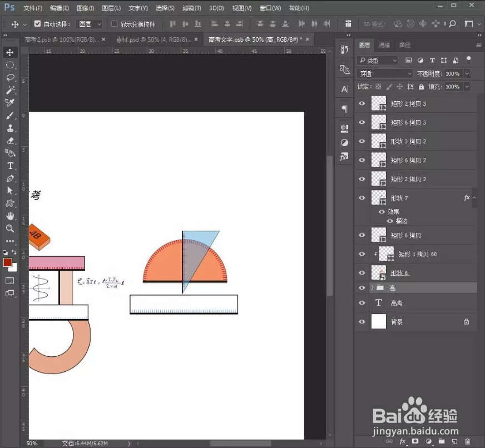Screen dimensions: 485x448
Task: Select the Paint Bucket tool
Action: click(10, 153)
